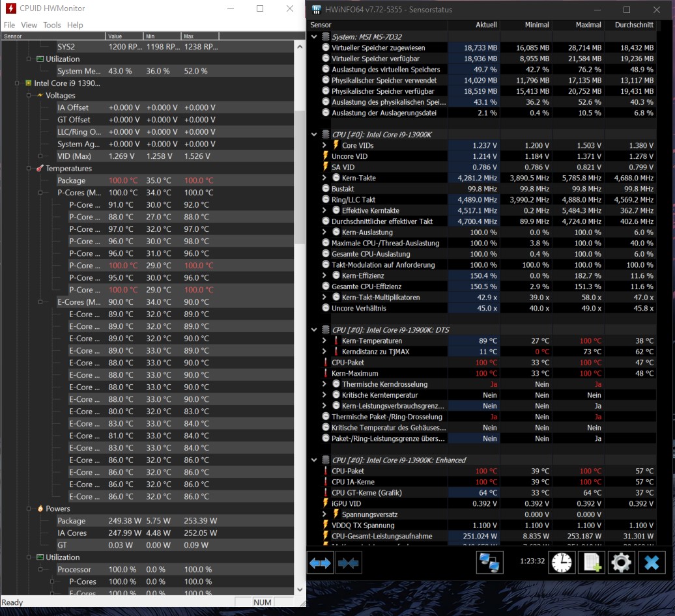Expand the Kern-Temperaturen row

click(x=324, y=341)
